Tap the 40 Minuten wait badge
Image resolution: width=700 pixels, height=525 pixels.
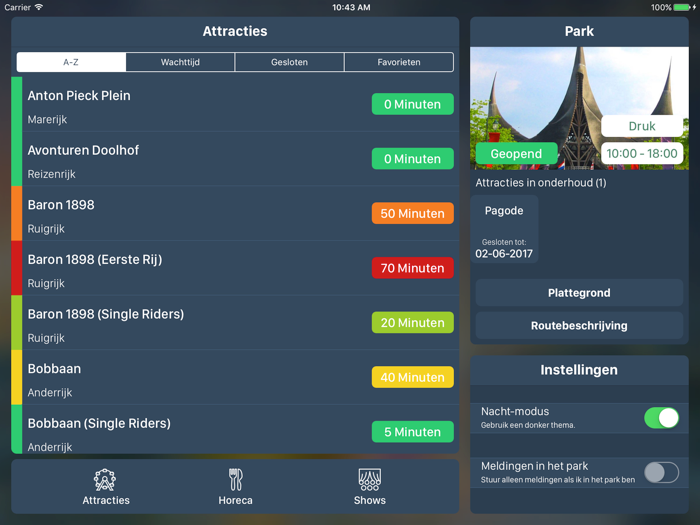[412, 377]
